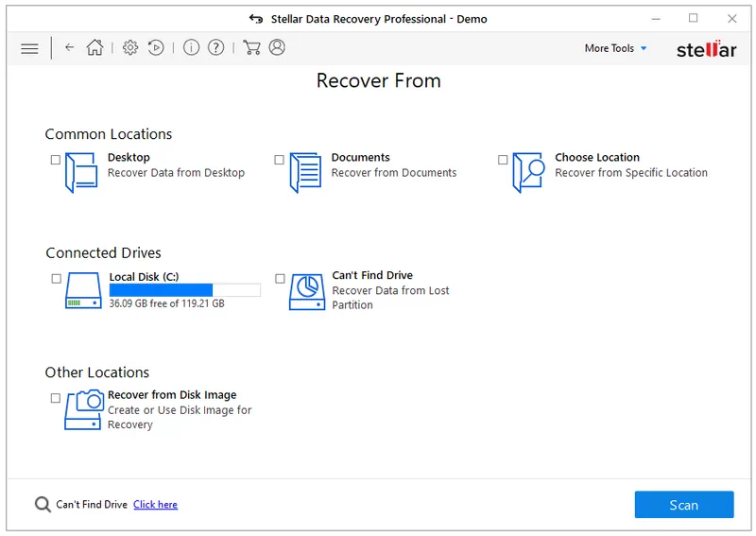Open the hamburger menu icon

coord(29,48)
